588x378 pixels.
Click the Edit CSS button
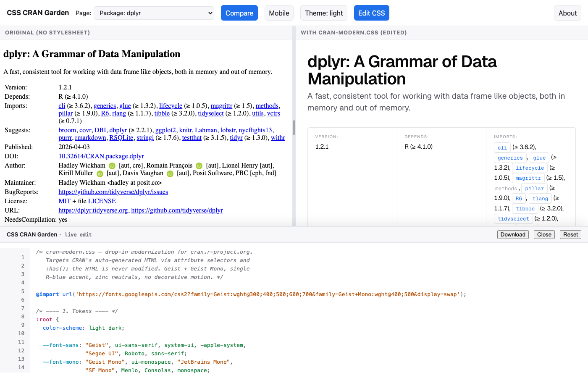(372, 13)
